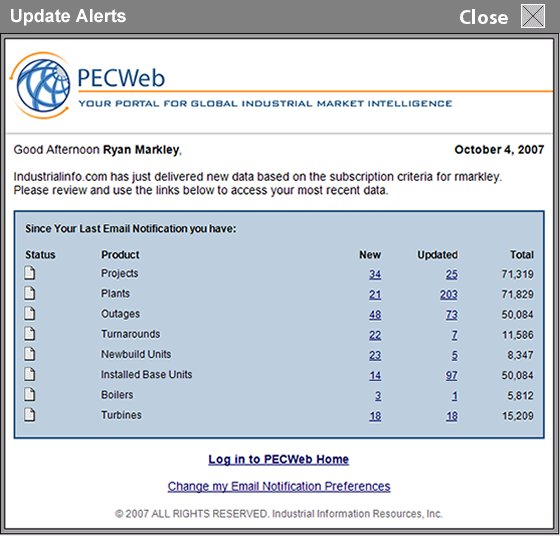Follow the Log in to PECWeb Home link
The image size is (560, 536).
[x=279, y=459]
